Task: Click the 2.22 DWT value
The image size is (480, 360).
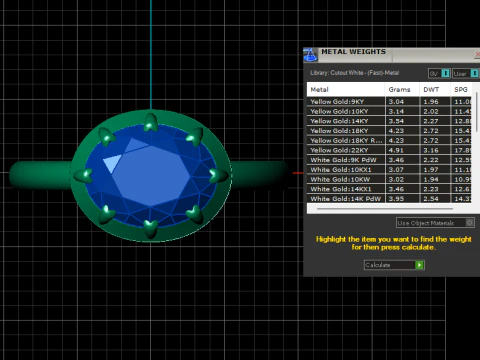Action: 431,160
